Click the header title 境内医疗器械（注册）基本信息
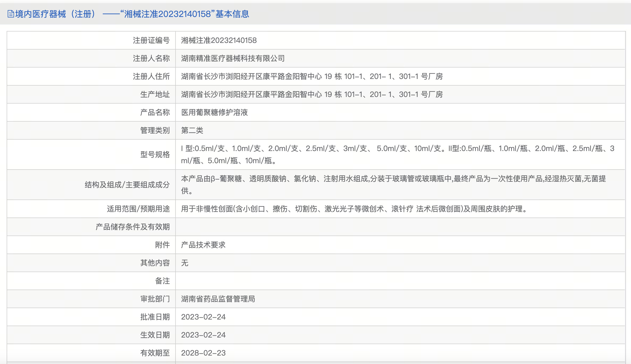The image size is (631, 364). [x=132, y=14]
